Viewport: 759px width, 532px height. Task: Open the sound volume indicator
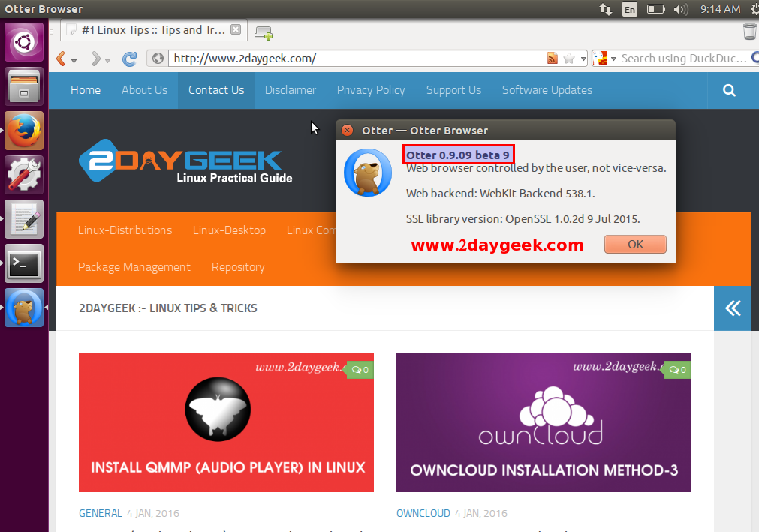click(681, 9)
